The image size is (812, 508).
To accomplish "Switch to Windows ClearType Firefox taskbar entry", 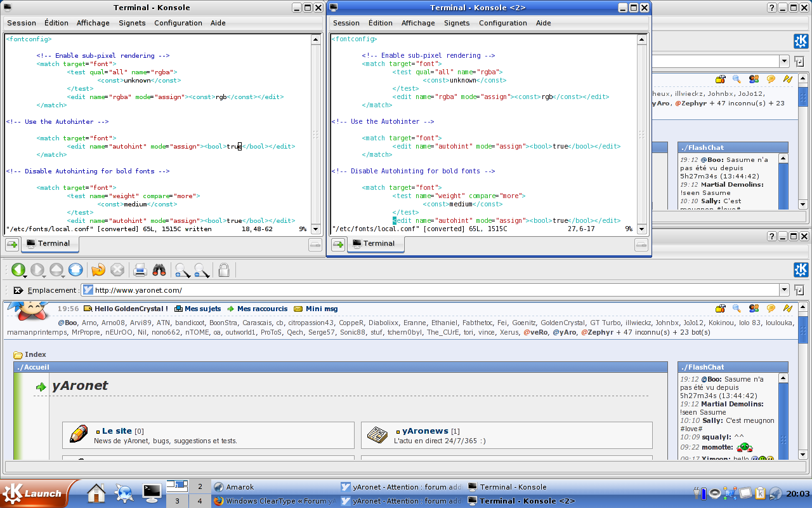I will (275, 501).
